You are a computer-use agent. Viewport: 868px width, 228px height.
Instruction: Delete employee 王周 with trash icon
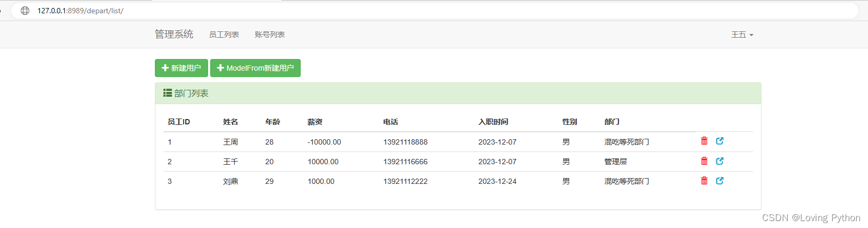(x=704, y=141)
